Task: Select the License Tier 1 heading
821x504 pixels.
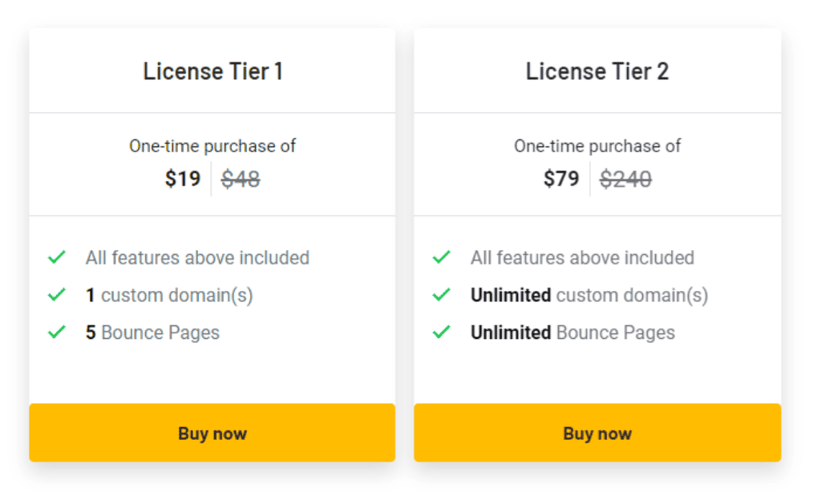Action: click(212, 71)
